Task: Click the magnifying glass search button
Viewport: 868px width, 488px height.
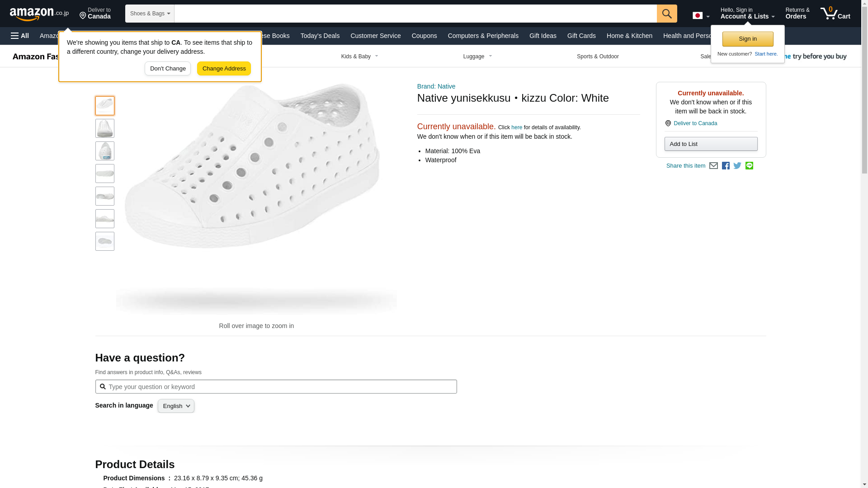Action: click(667, 14)
